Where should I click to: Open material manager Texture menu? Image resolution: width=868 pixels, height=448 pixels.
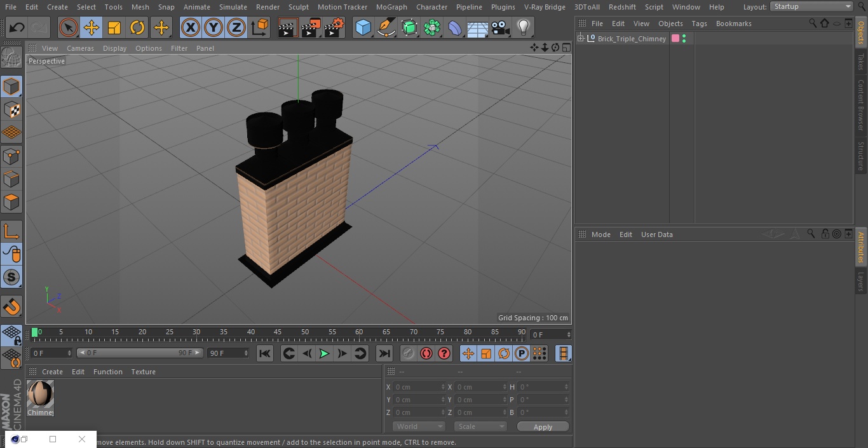point(143,372)
